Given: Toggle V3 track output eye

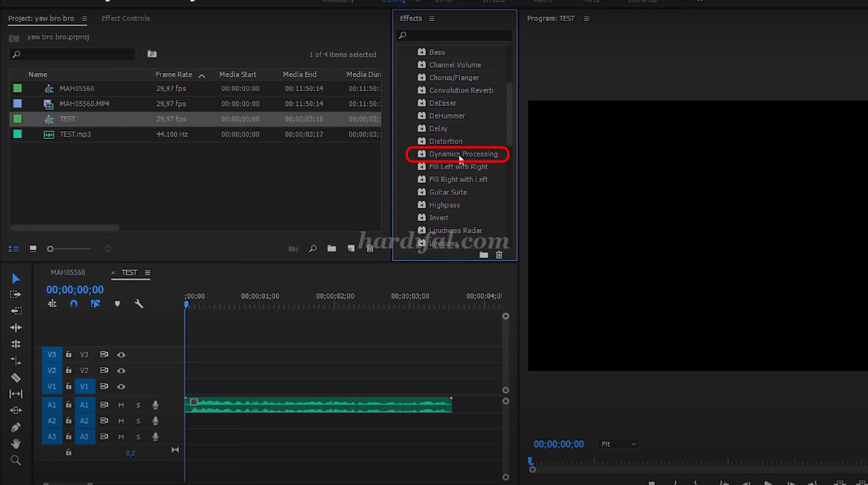Looking at the screenshot, I should point(122,355).
